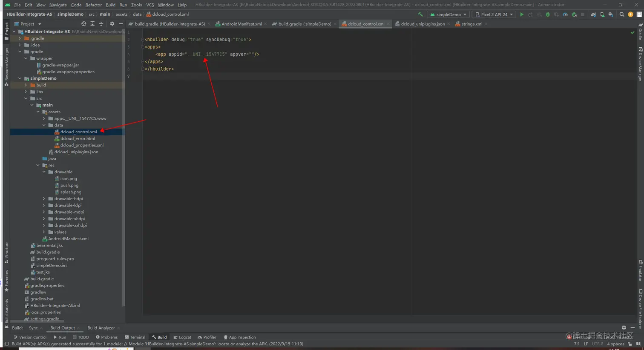Expand the .gradle folder

coord(20,38)
